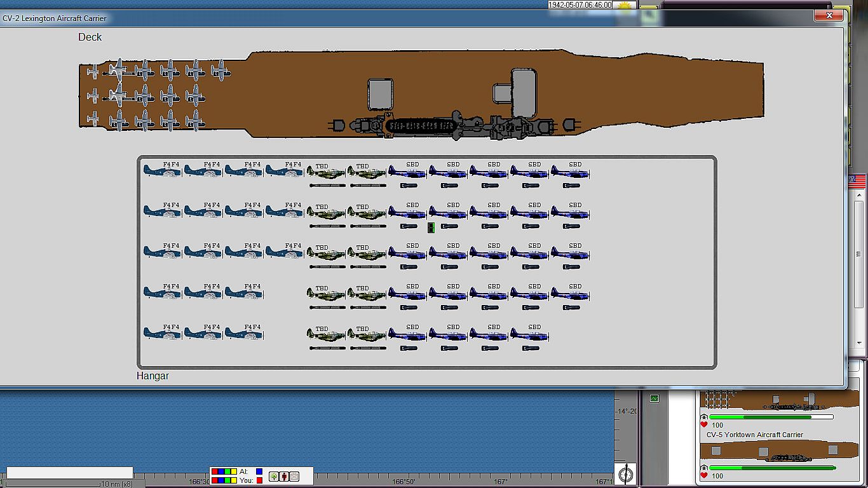Click the AI blue color swatch
This screenshot has width=868, height=488.
[259, 471]
